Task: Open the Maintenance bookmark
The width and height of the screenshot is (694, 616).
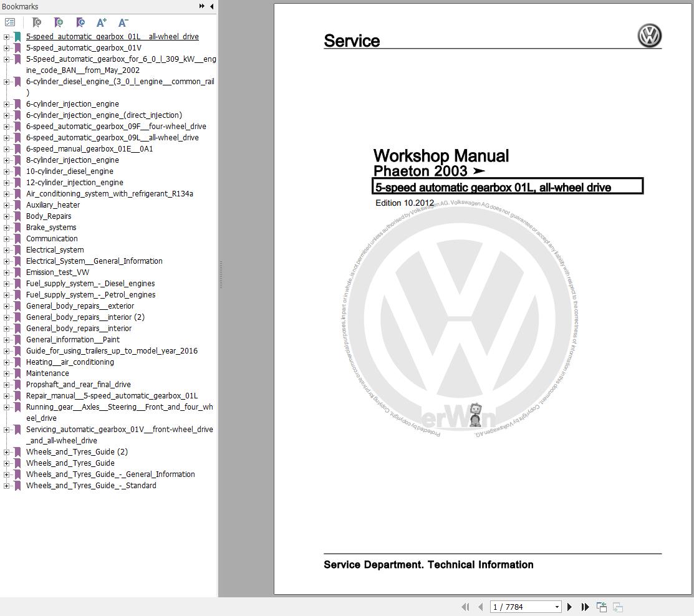Action: (46, 373)
